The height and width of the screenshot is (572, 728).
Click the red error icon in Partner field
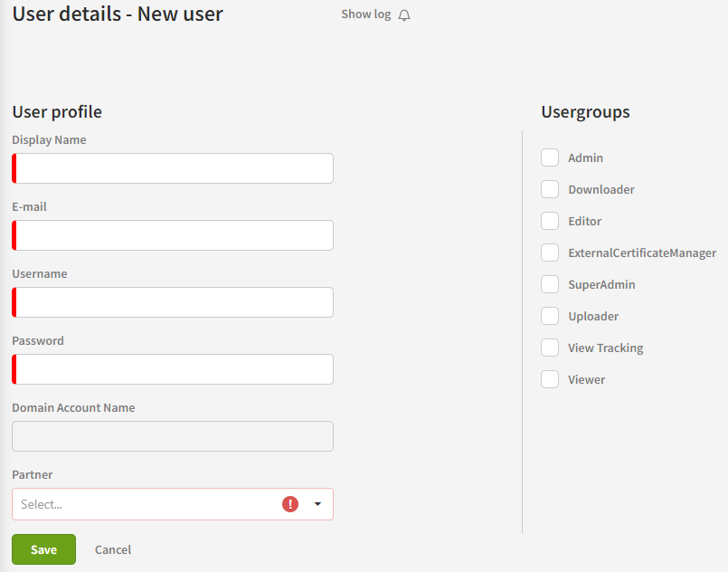[289, 504]
